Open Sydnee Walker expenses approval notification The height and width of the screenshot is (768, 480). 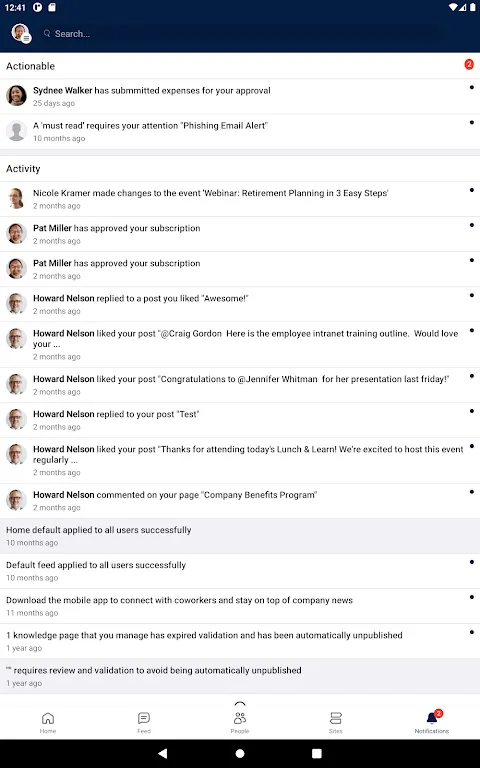(240, 96)
